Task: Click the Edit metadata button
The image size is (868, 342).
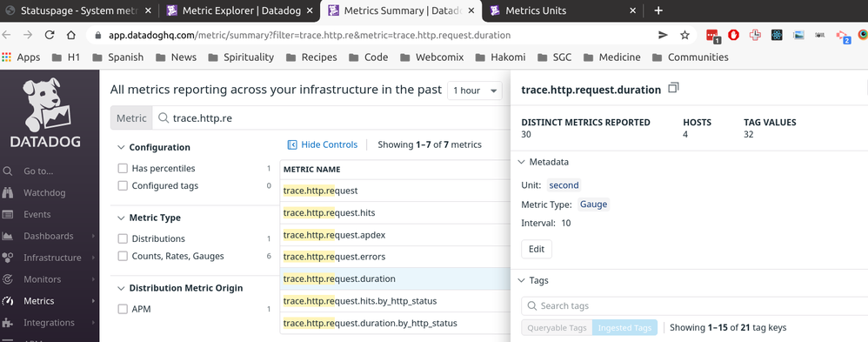Action: (537, 249)
